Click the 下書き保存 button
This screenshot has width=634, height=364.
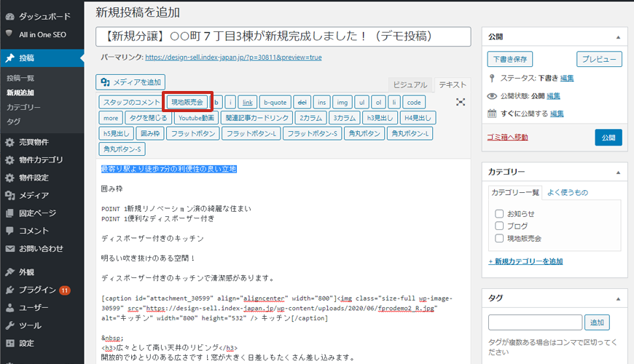click(510, 59)
